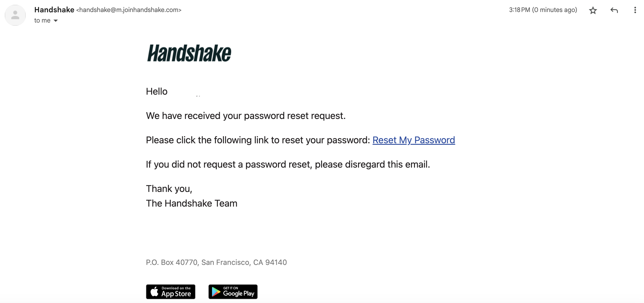This screenshot has width=644, height=303.
Task: Click "The Handshake Team" signature text
Action: [x=192, y=203]
